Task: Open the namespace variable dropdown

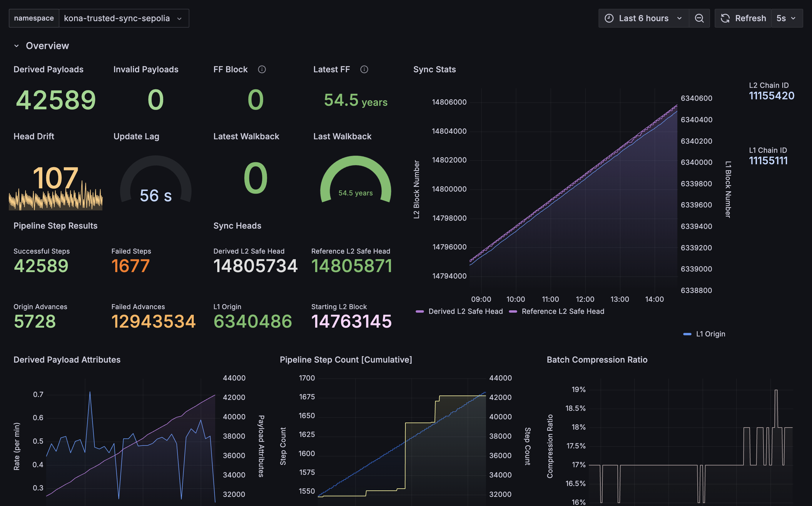Action: (123, 18)
